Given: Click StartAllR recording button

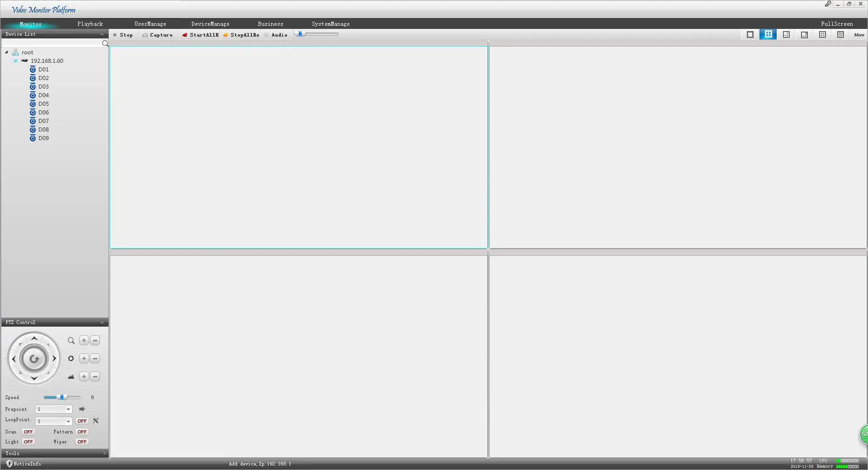Looking at the screenshot, I should [x=201, y=35].
